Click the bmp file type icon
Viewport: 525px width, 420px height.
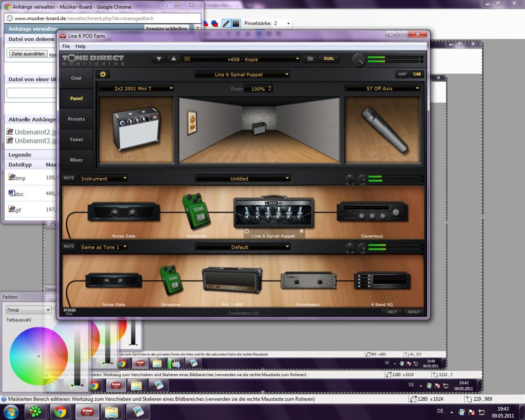coord(12,177)
